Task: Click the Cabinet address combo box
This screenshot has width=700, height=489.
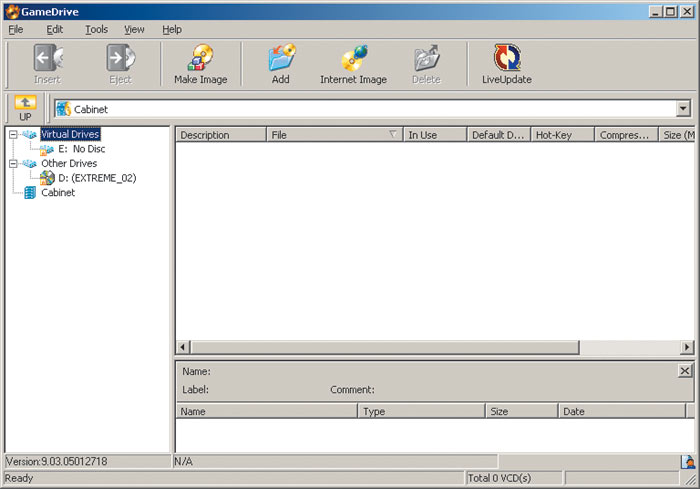Action: pos(372,109)
